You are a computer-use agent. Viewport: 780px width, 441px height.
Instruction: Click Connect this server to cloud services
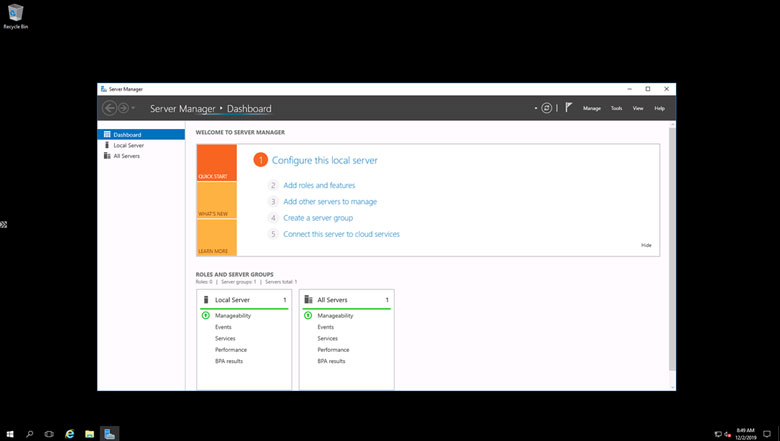341,234
